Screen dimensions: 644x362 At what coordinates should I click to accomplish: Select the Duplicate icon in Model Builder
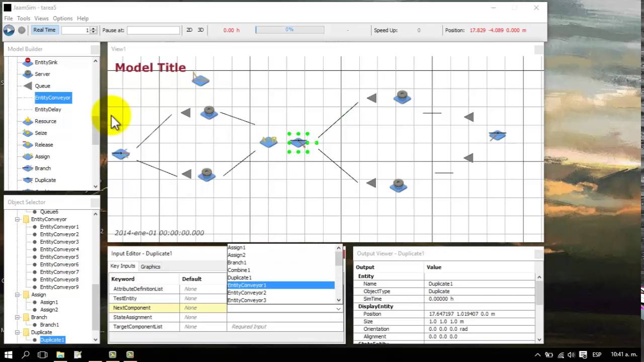click(28, 180)
